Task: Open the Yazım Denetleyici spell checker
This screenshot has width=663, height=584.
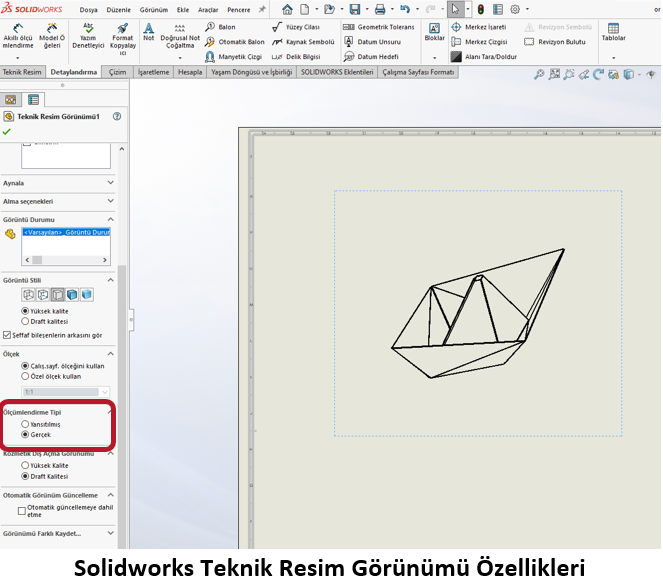Action: 89,37
